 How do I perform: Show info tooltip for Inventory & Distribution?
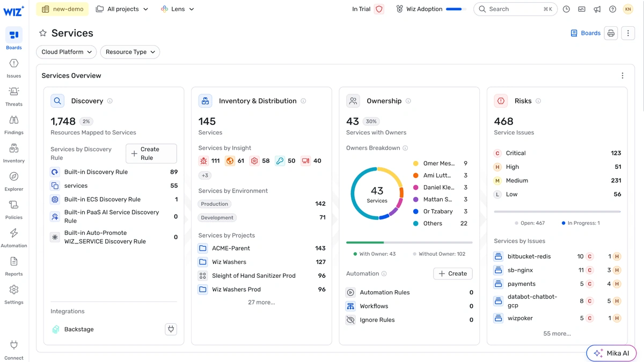tap(303, 101)
